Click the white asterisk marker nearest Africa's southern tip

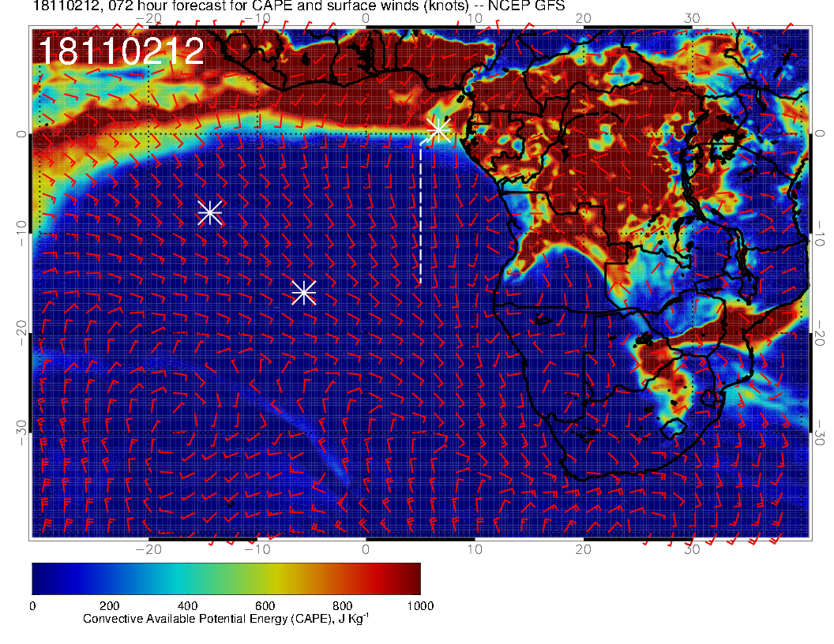304,293
